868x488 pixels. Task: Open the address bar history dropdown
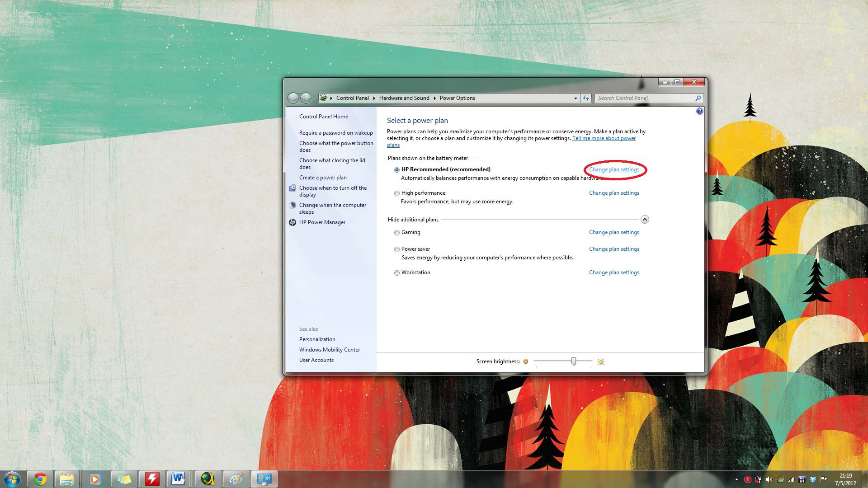click(575, 98)
